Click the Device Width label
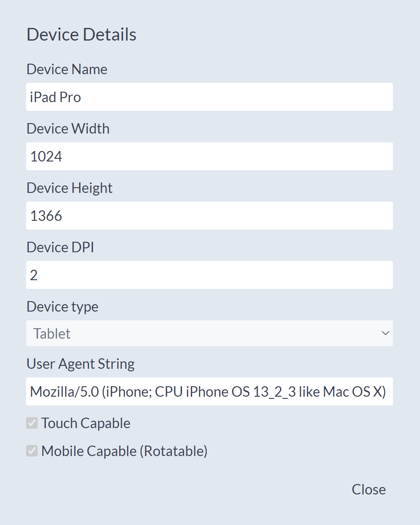The width and height of the screenshot is (420, 525). click(68, 129)
